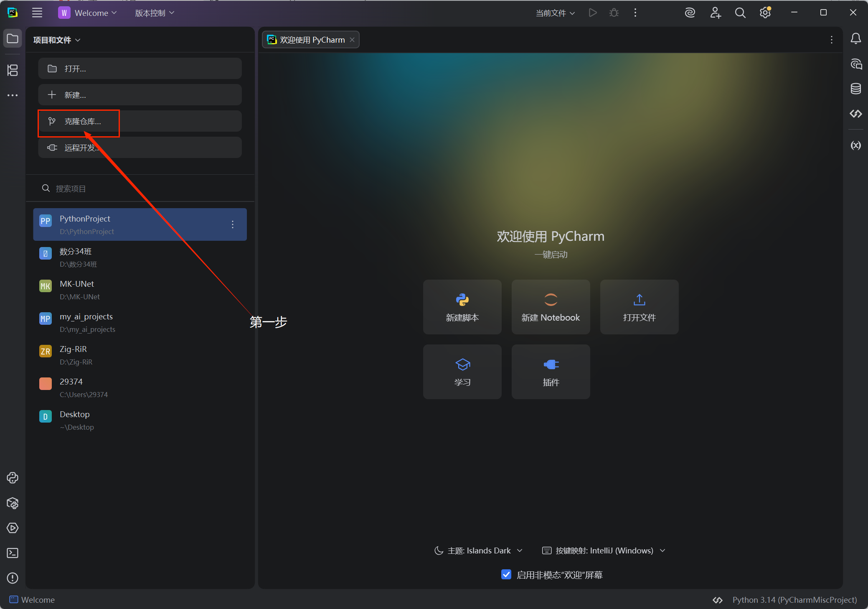Open Code With Me add-user icon

click(x=716, y=13)
